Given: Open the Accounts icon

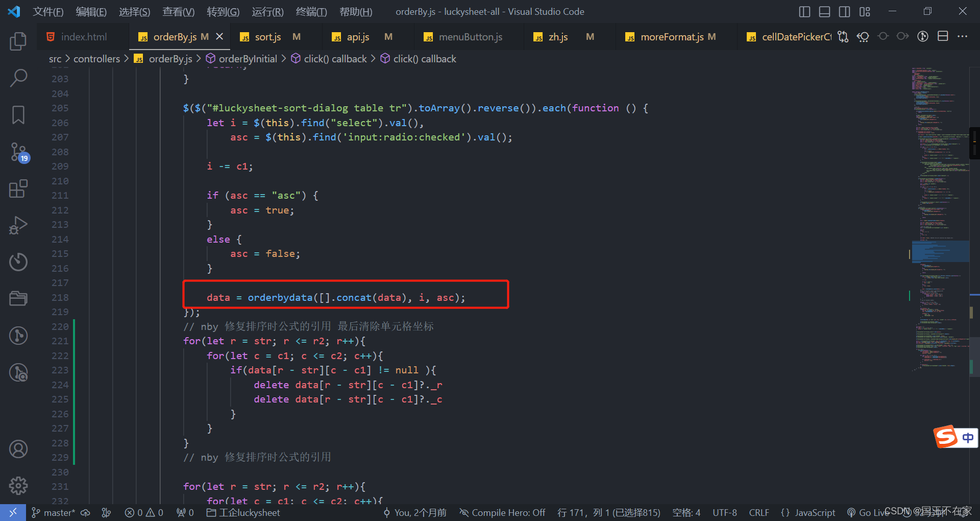Looking at the screenshot, I should tap(18, 449).
